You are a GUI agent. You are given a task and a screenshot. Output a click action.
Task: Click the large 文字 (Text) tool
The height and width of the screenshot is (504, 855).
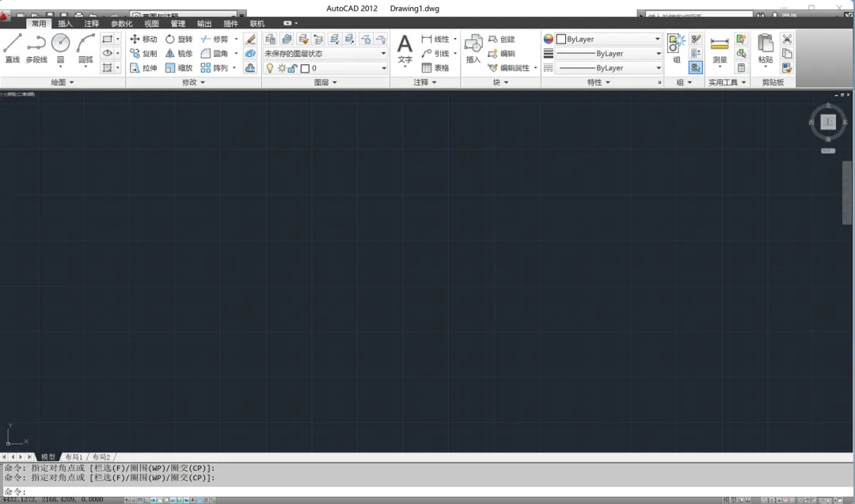(405, 49)
